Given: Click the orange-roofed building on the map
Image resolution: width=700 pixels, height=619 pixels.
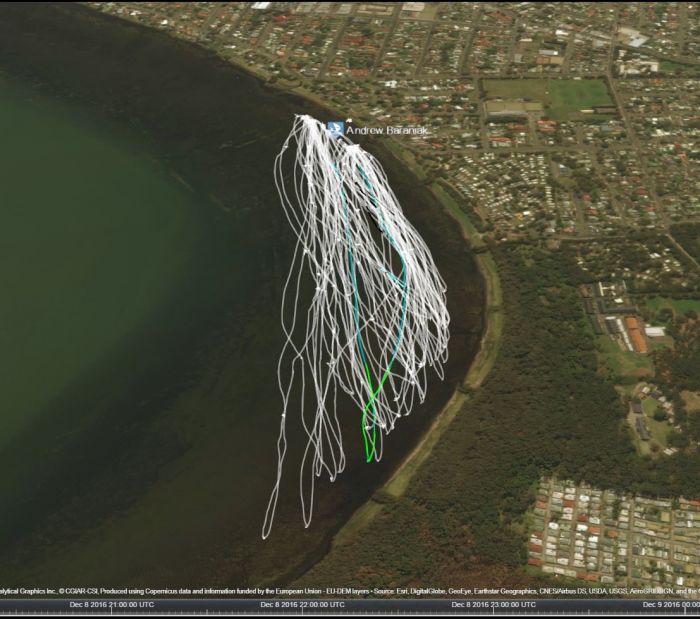Looking at the screenshot, I should click(x=636, y=335).
